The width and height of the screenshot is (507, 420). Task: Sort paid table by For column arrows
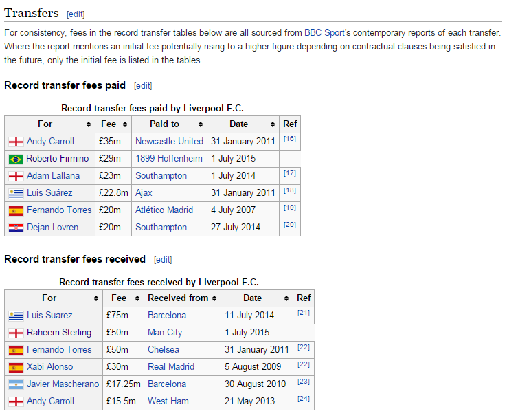pyautogui.click(x=88, y=124)
